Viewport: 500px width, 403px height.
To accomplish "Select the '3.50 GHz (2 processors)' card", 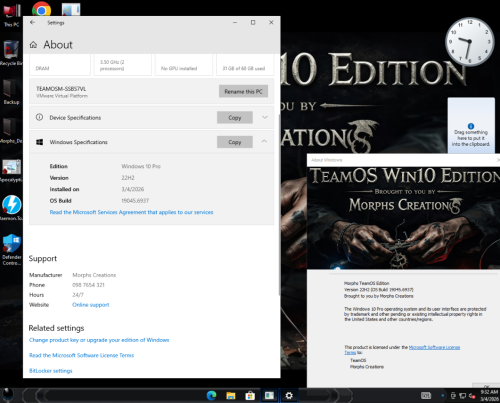I will pyautogui.click(x=122, y=65).
